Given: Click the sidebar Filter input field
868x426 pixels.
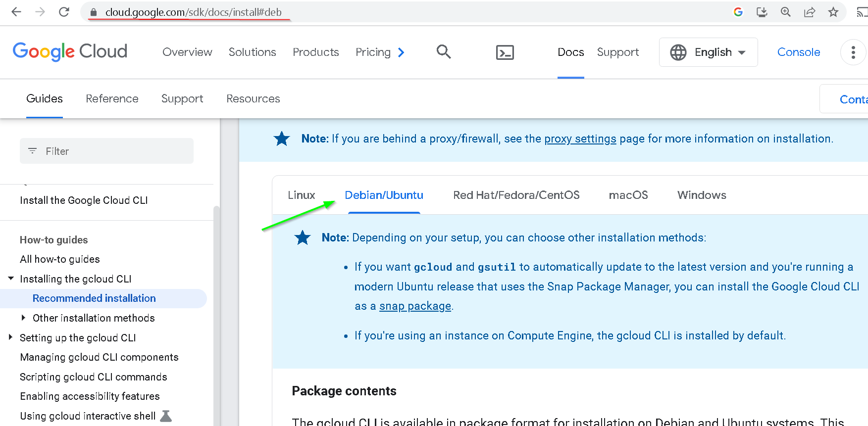Looking at the screenshot, I should point(106,151).
